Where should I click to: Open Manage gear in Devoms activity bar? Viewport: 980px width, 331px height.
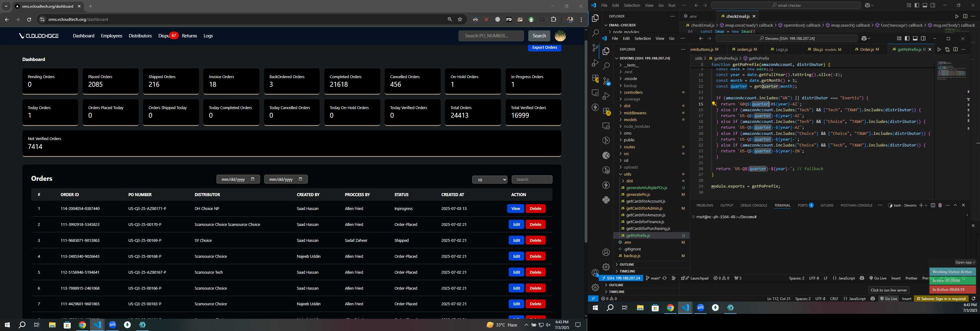606,267
